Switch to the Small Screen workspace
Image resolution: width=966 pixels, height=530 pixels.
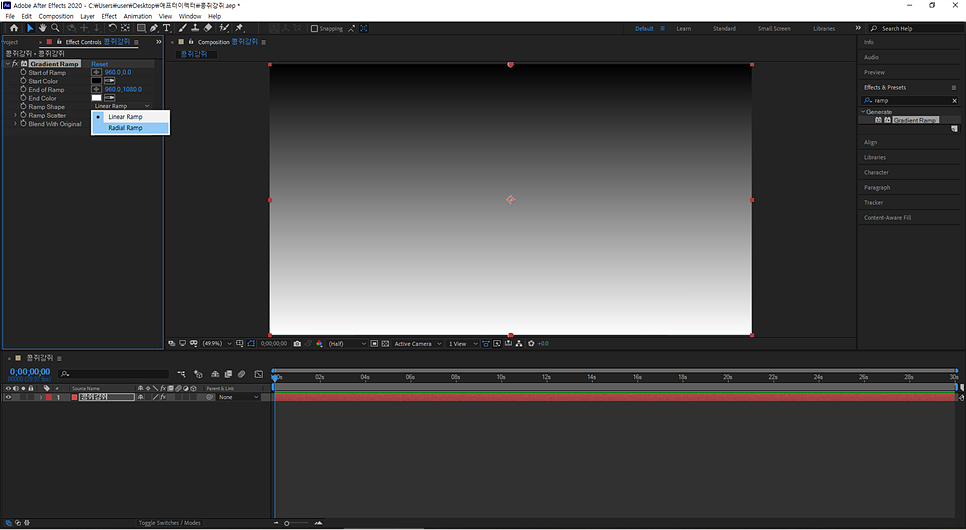774,28
